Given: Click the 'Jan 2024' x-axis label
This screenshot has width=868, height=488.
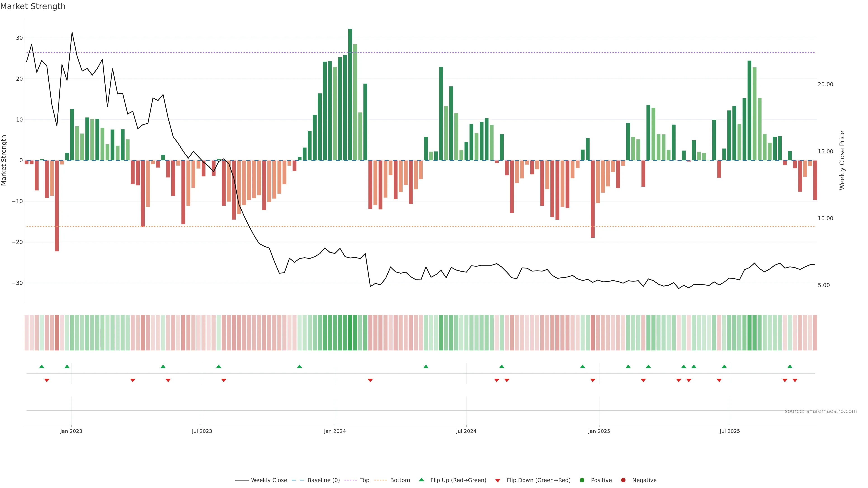Looking at the screenshot, I should (335, 431).
